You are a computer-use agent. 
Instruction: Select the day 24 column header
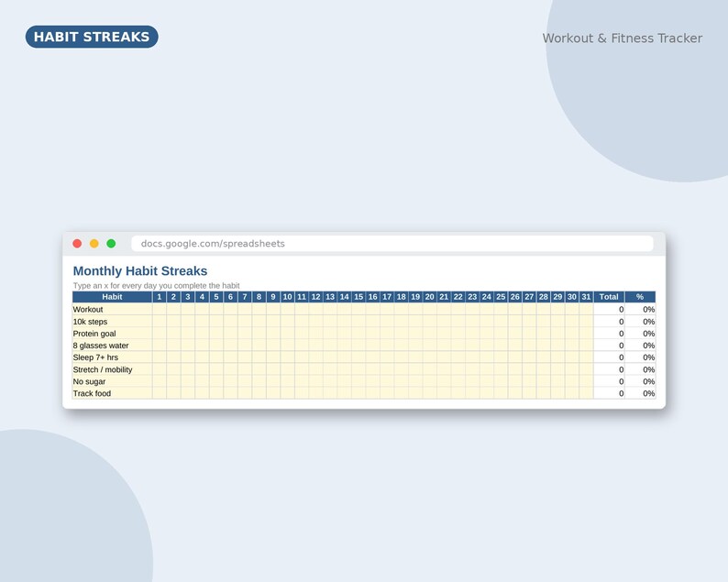(487, 297)
